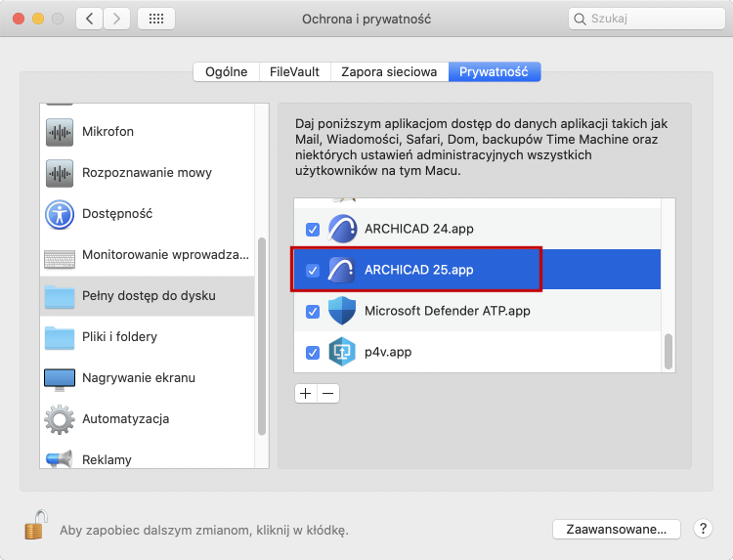Select the Prywatność tab
This screenshot has width=733, height=560.
(x=494, y=72)
